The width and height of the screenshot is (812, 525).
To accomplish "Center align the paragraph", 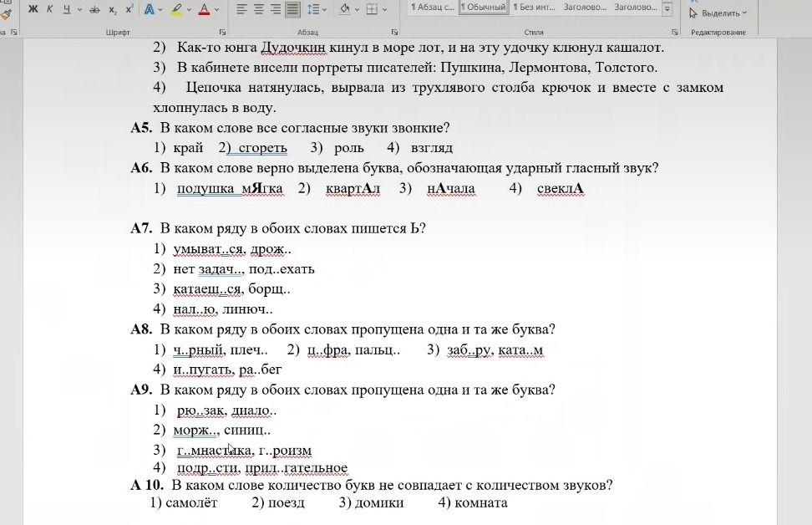I will (x=259, y=9).
